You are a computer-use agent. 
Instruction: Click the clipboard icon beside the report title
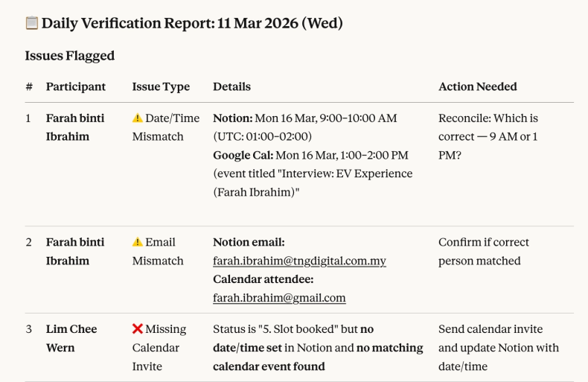coord(32,23)
